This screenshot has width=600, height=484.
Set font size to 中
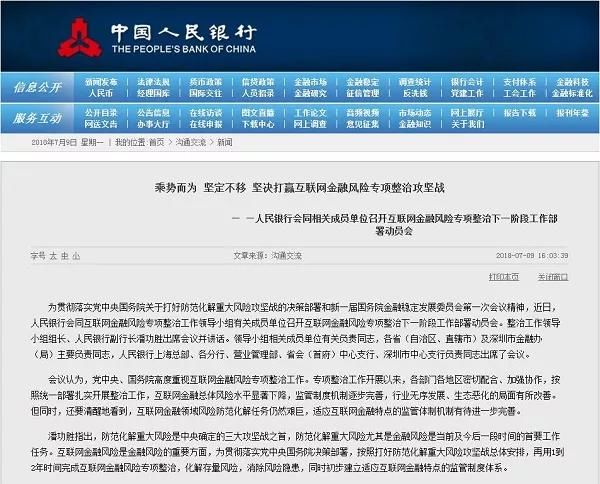coord(65,256)
